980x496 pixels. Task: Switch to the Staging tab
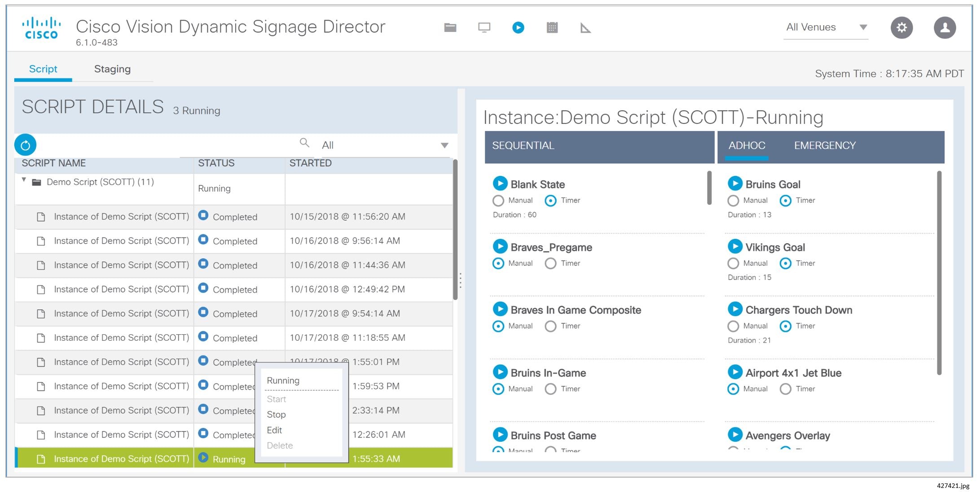click(x=112, y=69)
